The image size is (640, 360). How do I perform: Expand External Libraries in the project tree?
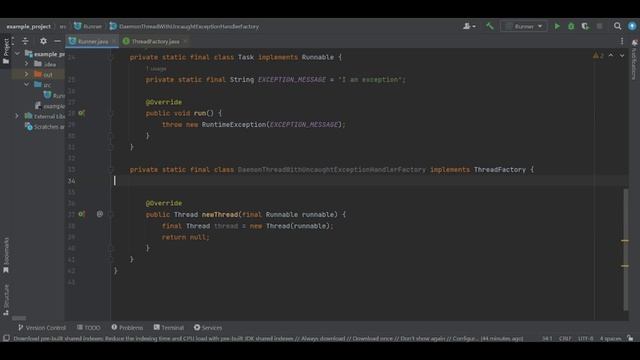click(17, 116)
